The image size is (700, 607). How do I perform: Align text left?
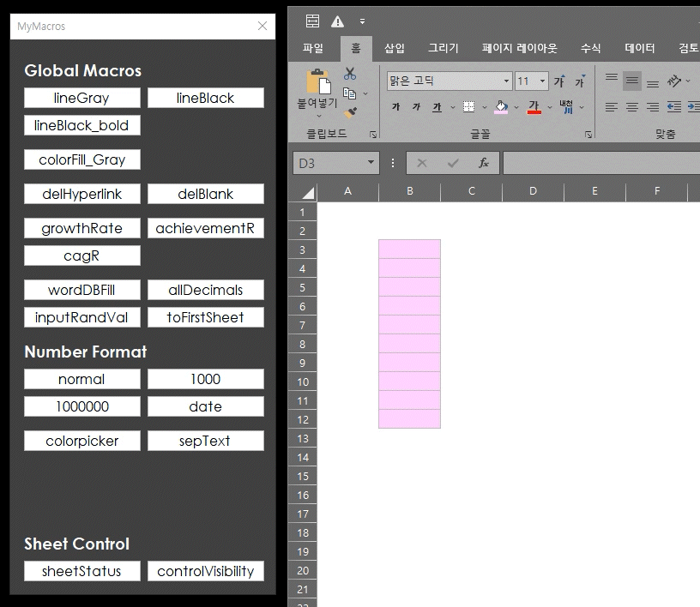click(x=612, y=107)
